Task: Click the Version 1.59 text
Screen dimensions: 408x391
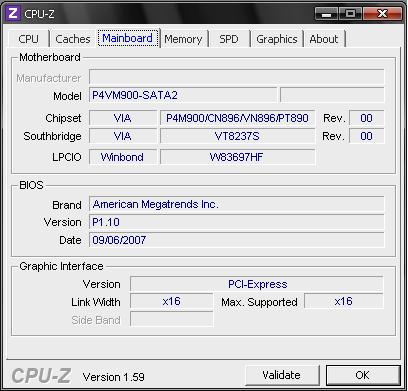Action: click(114, 377)
